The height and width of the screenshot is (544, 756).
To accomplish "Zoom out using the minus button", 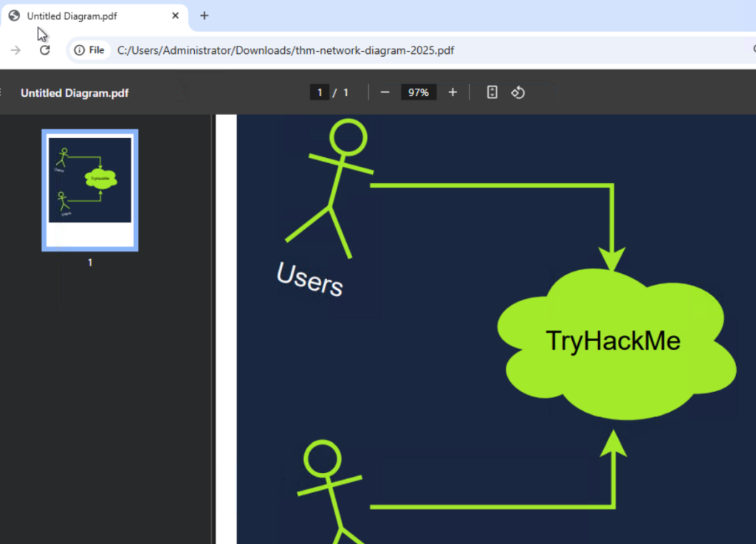I will 385,92.
